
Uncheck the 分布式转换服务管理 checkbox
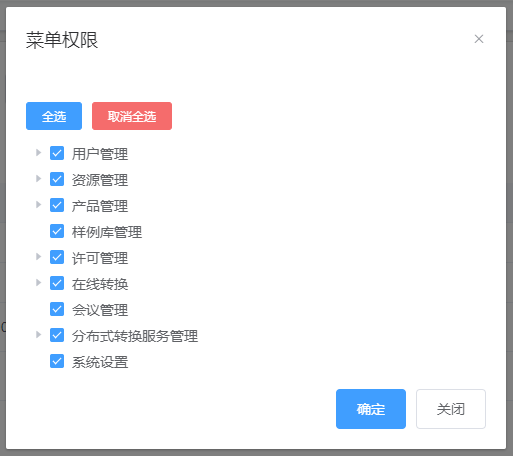(57, 335)
